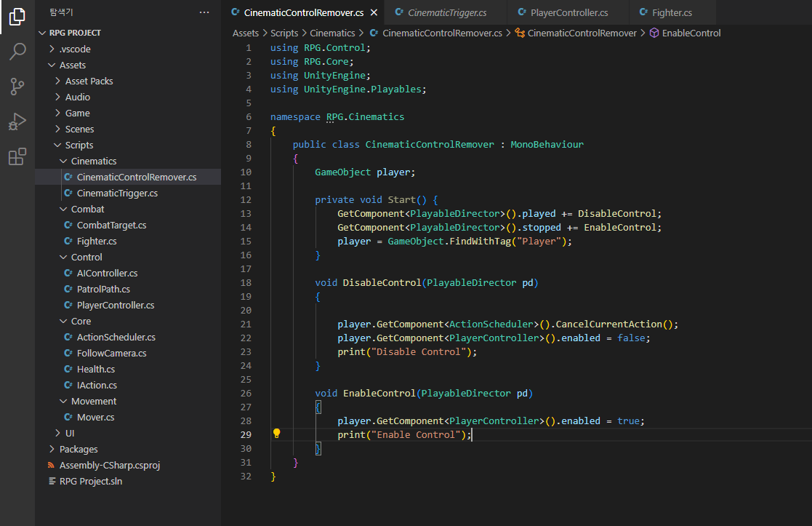This screenshot has height=526, width=812.
Task: Click the lightbulb quick fix icon
Action: click(276, 434)
